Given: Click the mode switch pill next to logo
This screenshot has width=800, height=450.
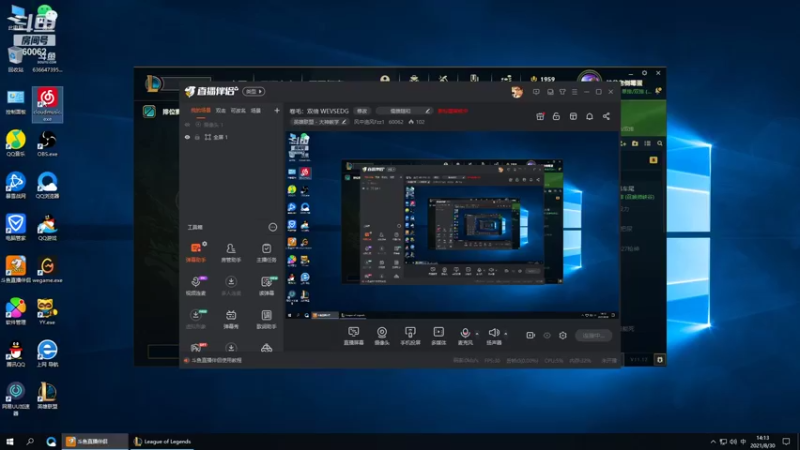Looking at the screenshot, I should 254,92.
